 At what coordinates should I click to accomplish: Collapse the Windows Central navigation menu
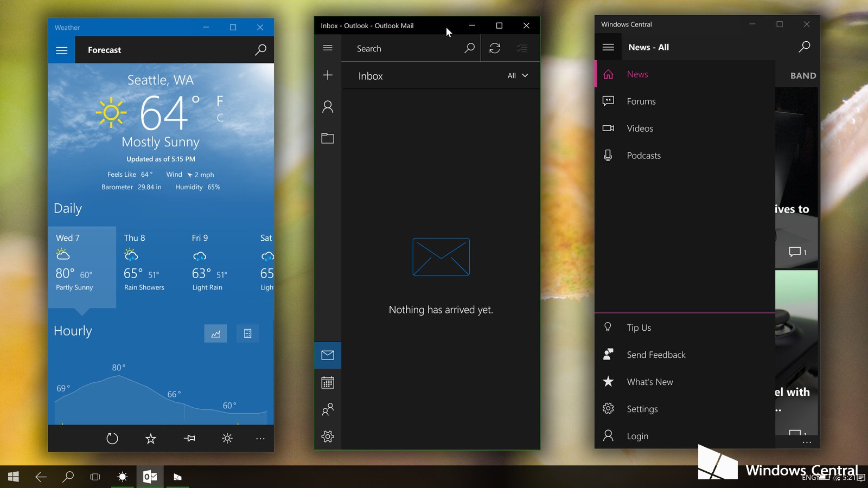(608, 47)
